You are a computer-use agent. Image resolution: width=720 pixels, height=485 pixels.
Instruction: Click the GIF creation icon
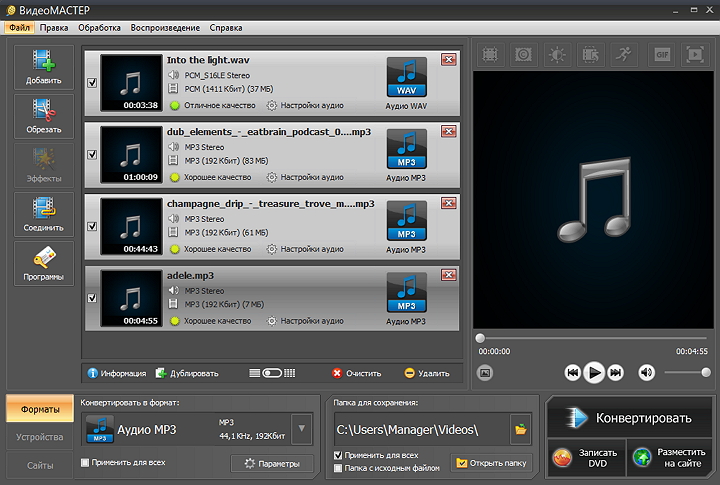pos(662,55)
